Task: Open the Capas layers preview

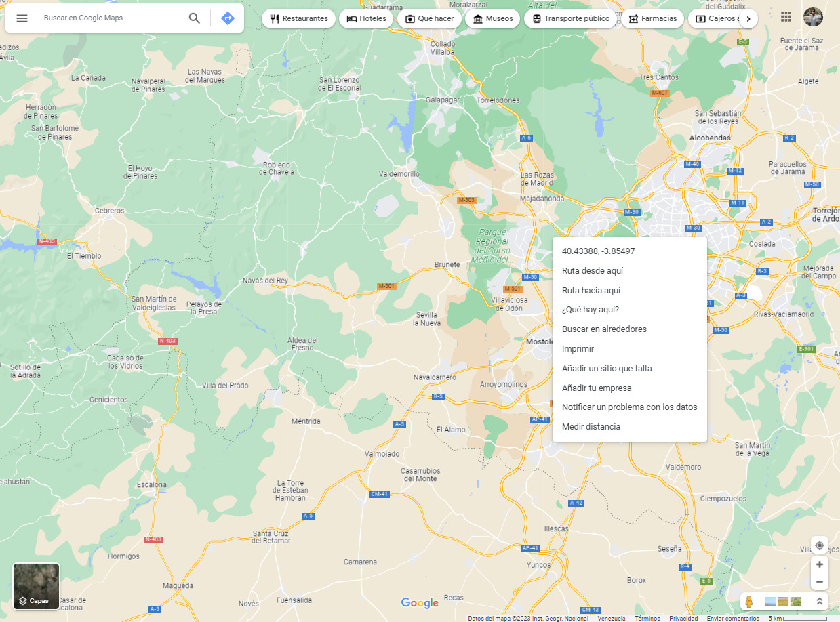Action: (35, 585)
